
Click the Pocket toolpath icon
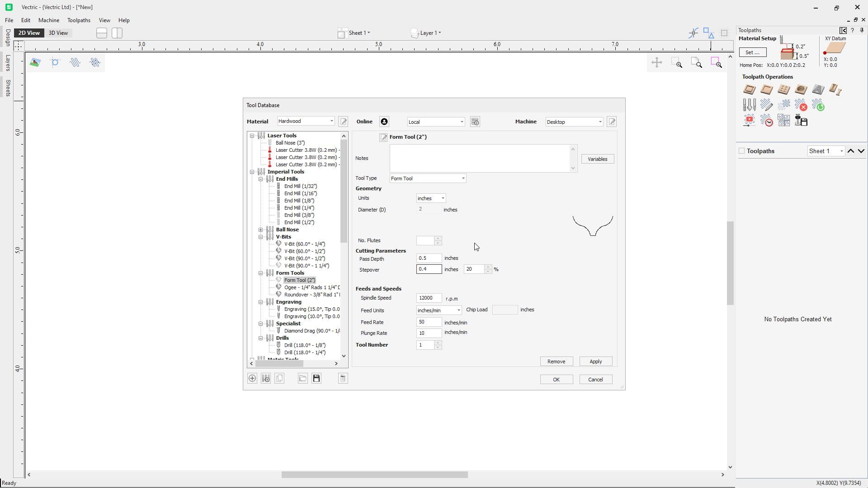[x=766, y=90]
